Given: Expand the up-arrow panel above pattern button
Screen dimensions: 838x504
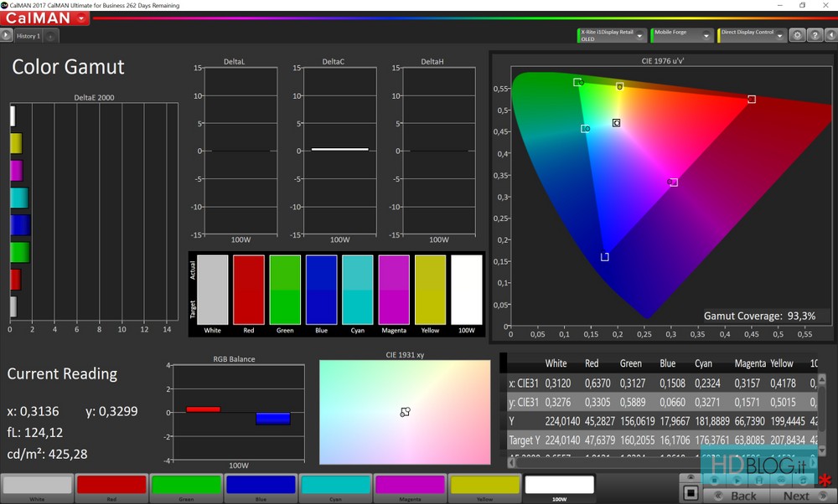Looking at the screenshot, I should (x=691, y=477).
